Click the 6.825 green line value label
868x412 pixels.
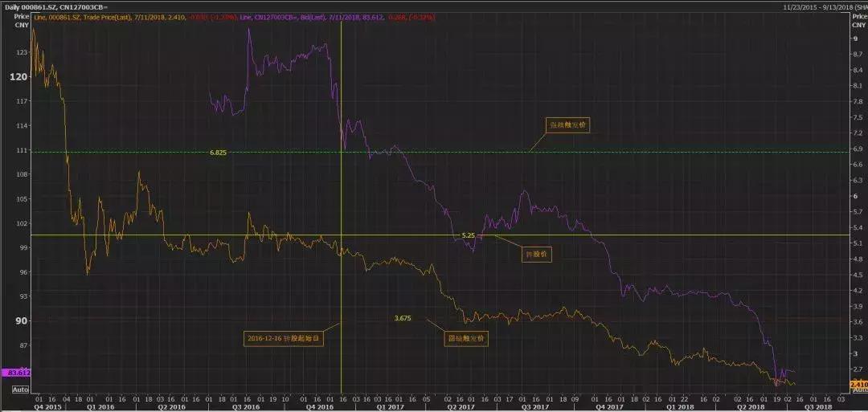(218, 152)
